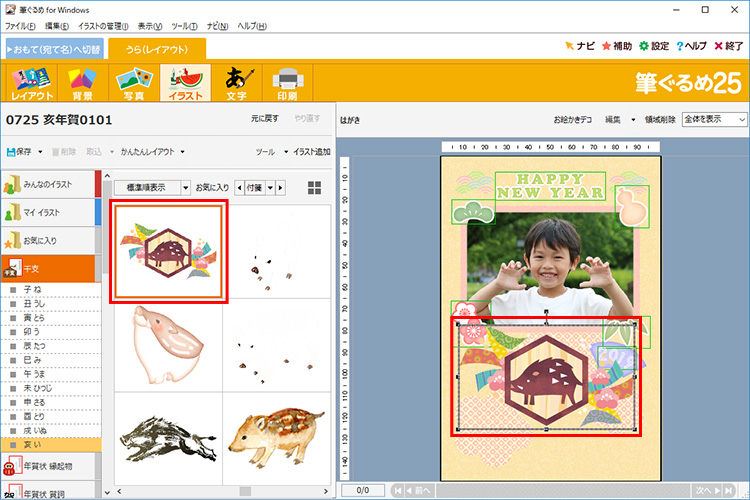The width and height of the screenshot is (750, 500).
Task: Click the イラスト追加 button
Action: click(310, 152)
